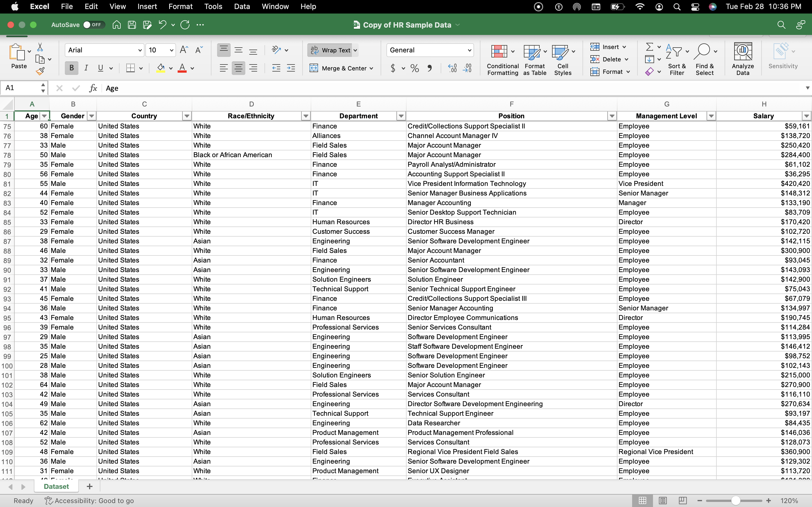Click the Cut scissors icon
Image resolution: width=812 pixels, height=507 pixels.
(x=40, y=47)
